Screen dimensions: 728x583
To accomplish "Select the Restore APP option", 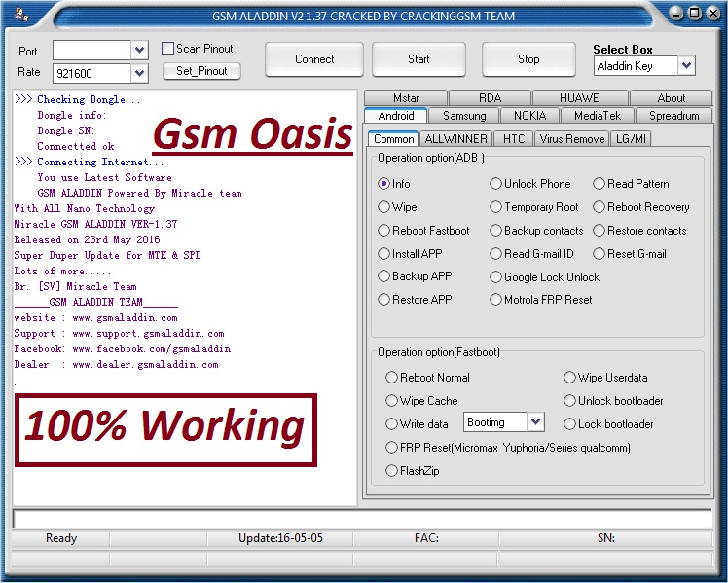I will [x=383, y=300].
